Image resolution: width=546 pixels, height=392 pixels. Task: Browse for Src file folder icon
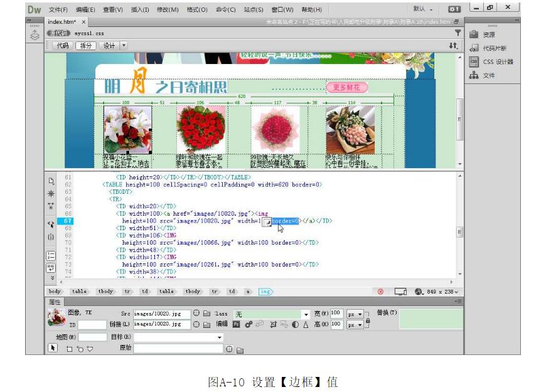pos(206,313)
